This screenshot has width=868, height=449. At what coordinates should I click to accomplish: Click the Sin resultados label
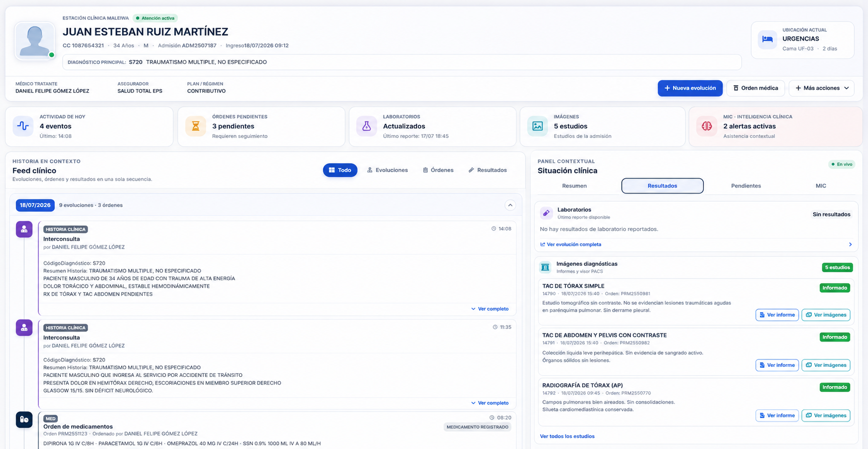831,215
